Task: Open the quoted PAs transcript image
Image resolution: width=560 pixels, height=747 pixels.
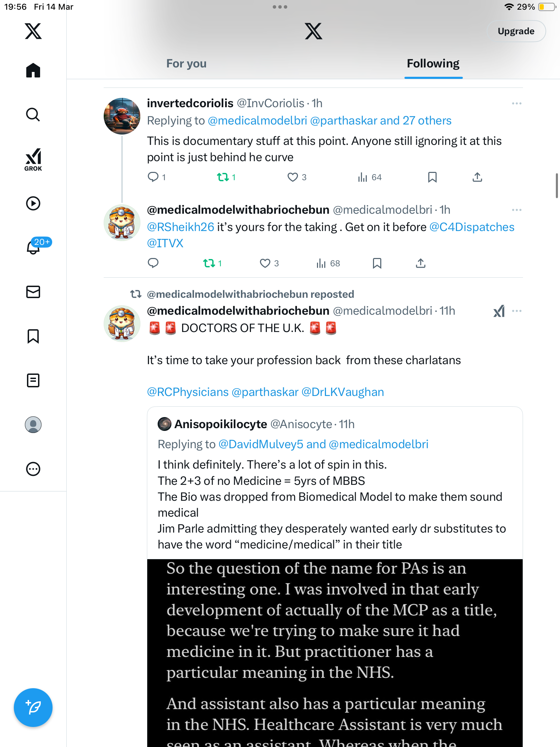Action: [335, 653]
